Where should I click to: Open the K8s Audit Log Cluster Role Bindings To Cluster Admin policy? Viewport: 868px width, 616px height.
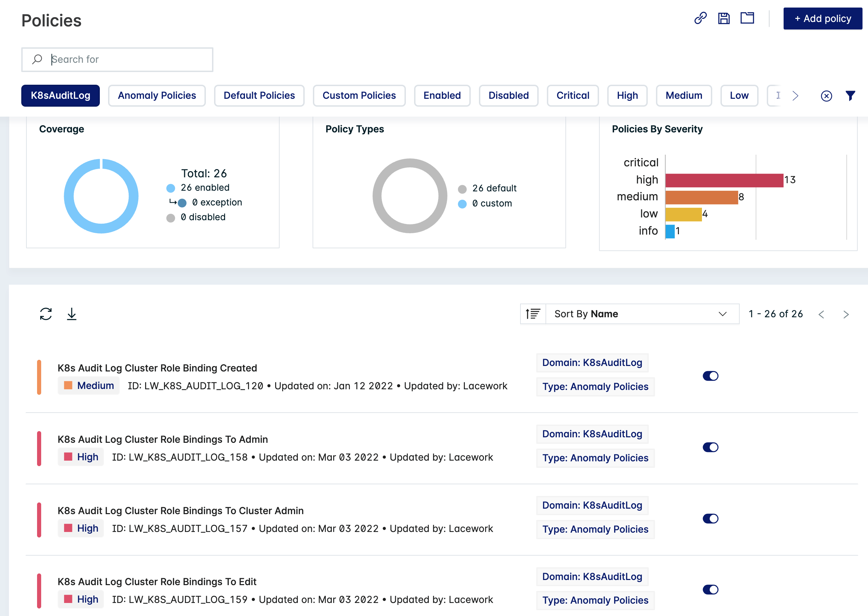180,511
